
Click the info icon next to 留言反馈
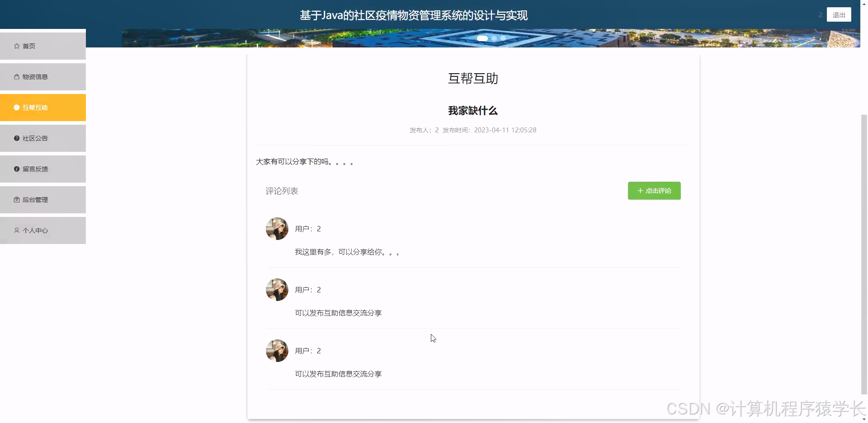(x=16, y=169)
